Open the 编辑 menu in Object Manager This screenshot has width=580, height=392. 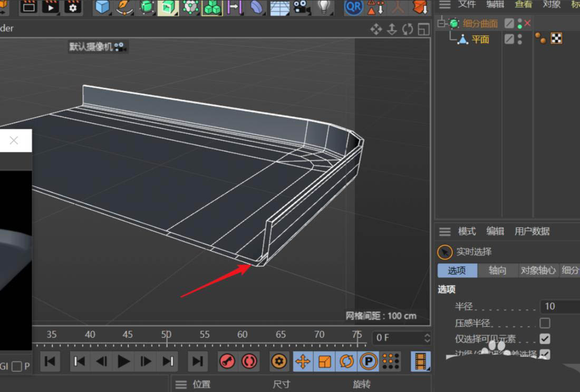495,4
